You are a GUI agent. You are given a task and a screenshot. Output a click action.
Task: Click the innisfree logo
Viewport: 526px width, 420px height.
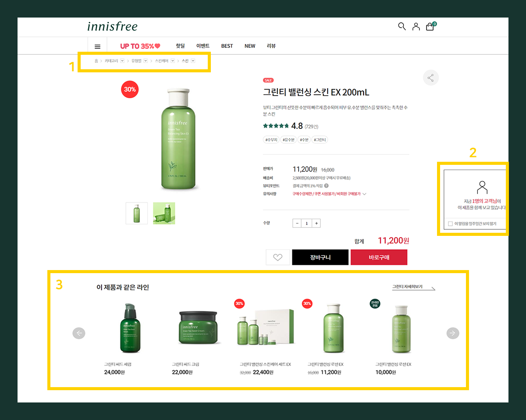[112, 26]
